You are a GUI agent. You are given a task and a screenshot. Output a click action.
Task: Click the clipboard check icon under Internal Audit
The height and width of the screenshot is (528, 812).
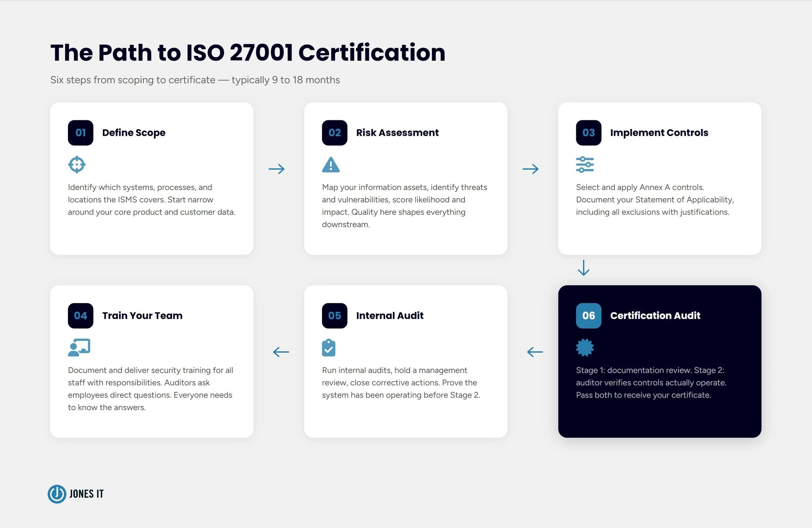click(329, 348)
